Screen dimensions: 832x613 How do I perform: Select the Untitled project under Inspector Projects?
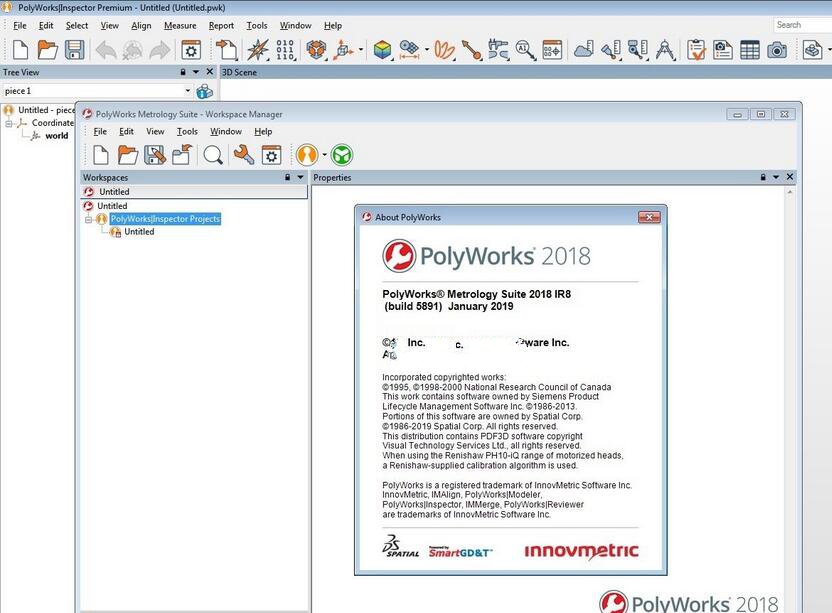(139, 232)
